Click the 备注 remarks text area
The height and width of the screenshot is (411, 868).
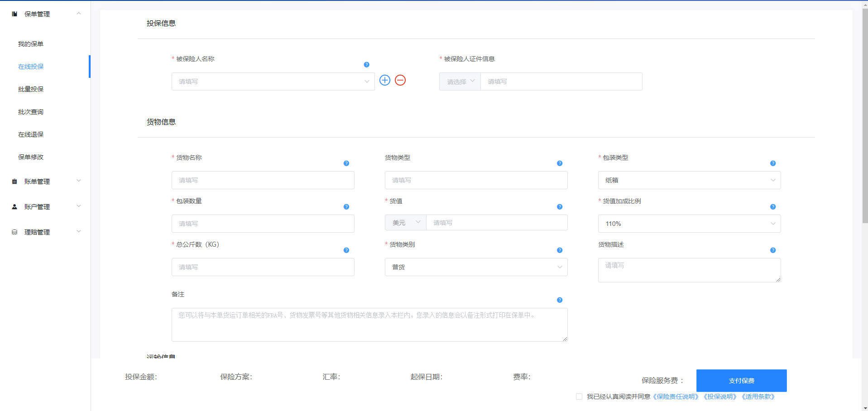(x=369, y=325)
